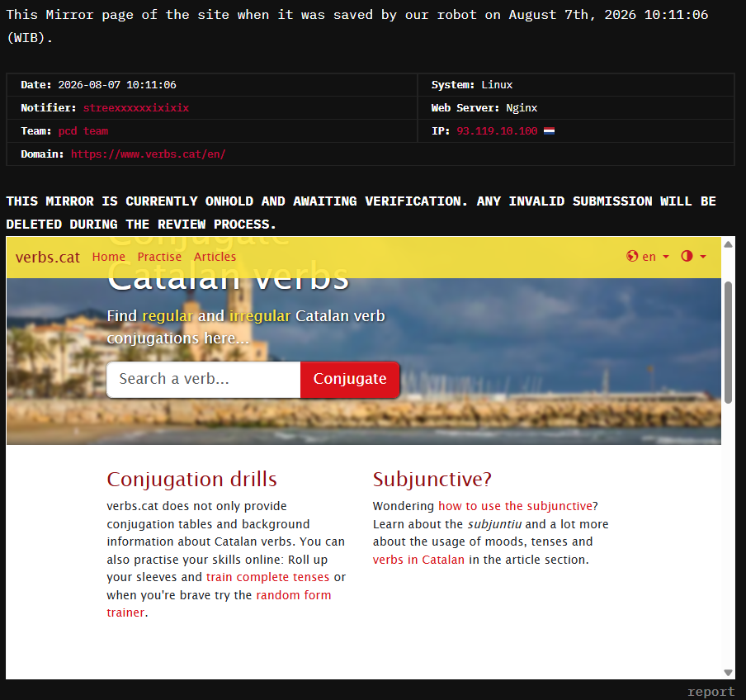Click the 'Subjunctive?' heading
This screenshot has width=746, height=700.
coord(432,480)
